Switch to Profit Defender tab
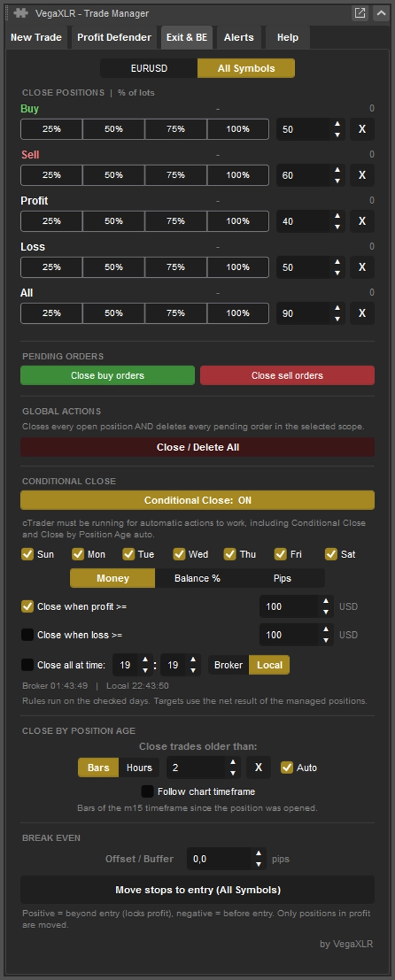395x980 pixels. (114, 38)
